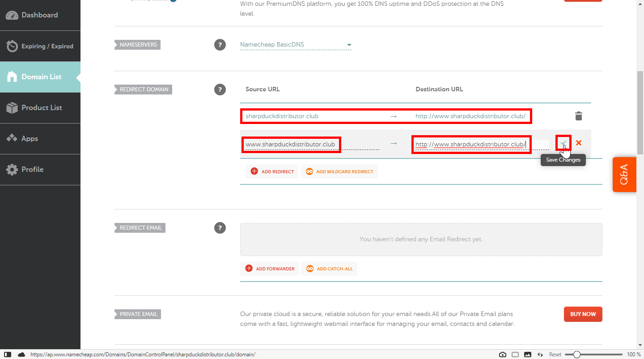Click the page tiling rectangle icon in status bar
Image resolution: width=644 pixels, height=359 pixels.
(x=515, y=355)
